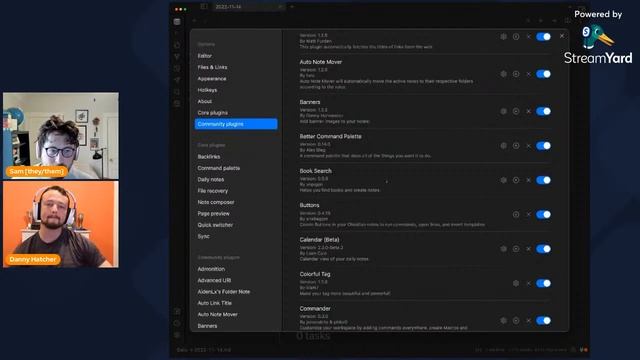Set hotkeys for Better Command Palette
Image resolution: width=640 pixels, height=360 pixels.
(516, 146)
